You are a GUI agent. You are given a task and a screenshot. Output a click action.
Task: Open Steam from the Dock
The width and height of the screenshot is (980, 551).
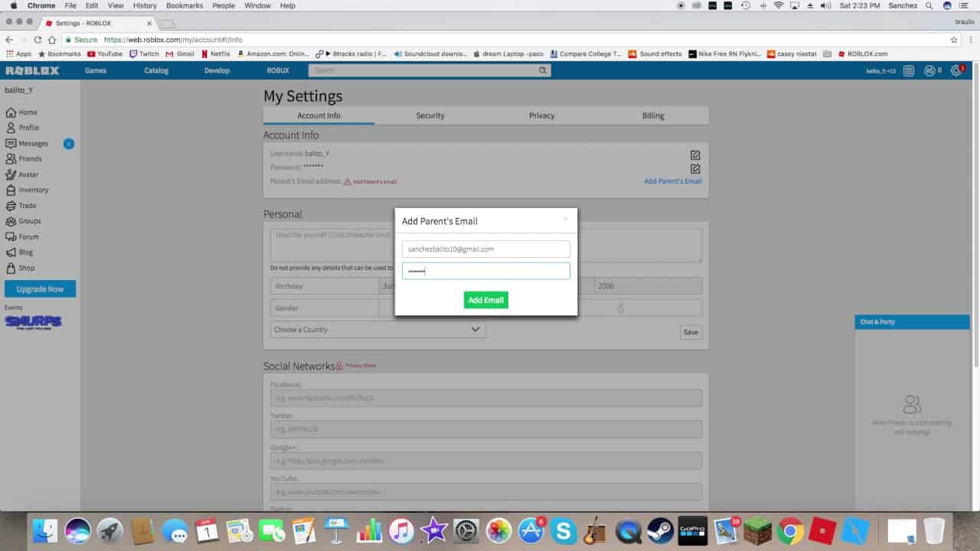[x=660, y=530]
